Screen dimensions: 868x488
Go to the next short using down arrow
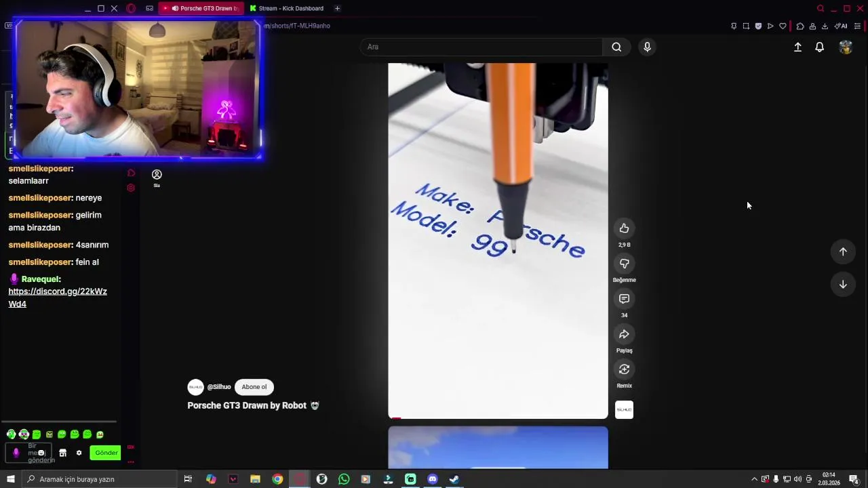coord(843,284)
